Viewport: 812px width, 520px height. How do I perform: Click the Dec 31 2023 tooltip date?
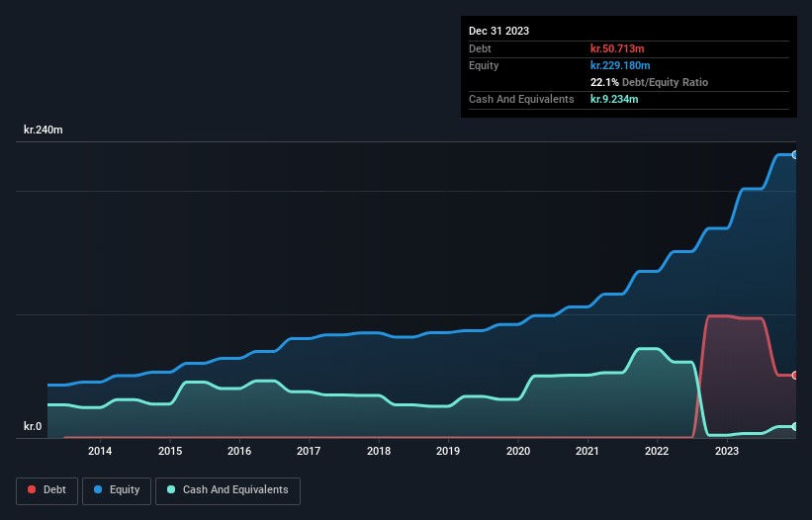(x=498, y=31)
